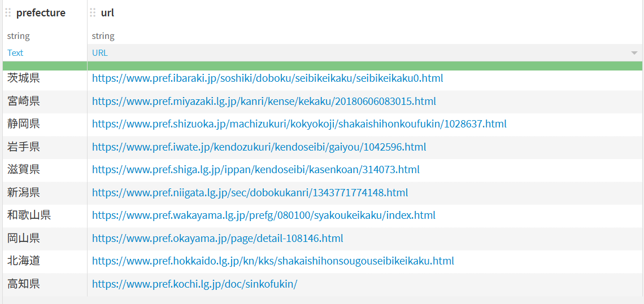This screenshot has height=304, width=644.
Task: Select the 静岡県 cell
Action: point(45,124)
